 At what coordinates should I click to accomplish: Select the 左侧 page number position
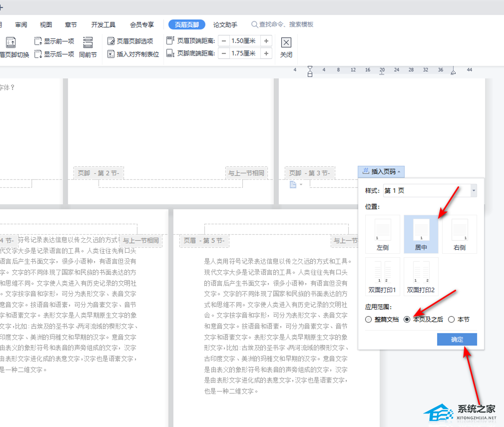coord(383,234)
